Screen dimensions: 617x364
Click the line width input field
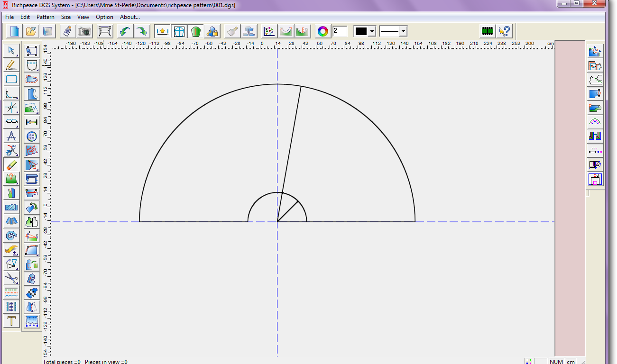click(x=340, y=31)
